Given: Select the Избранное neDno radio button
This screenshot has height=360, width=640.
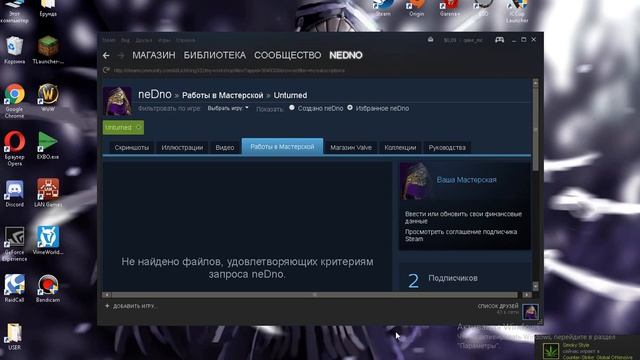Looking at the screenshot, I should coord(350,108).
